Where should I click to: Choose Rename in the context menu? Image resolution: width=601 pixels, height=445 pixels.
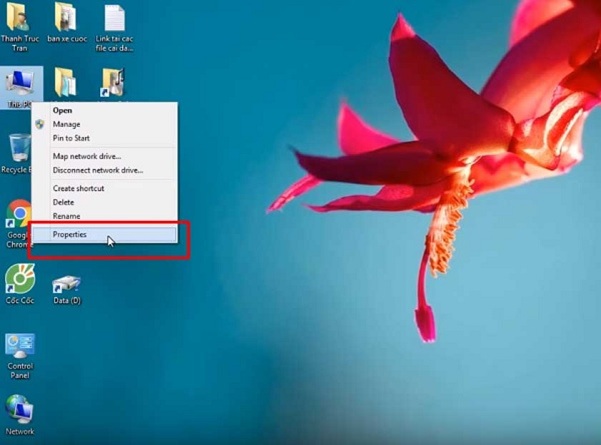(104, 216)
